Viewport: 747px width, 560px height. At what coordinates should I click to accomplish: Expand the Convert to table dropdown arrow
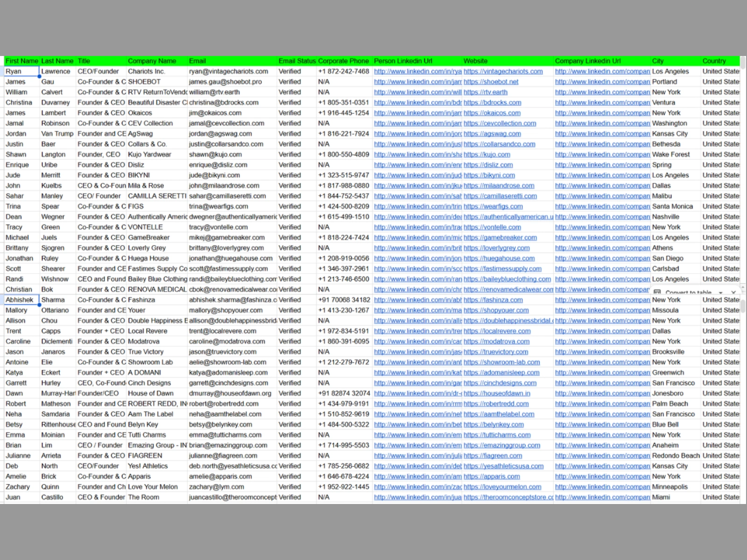pos(721,293)
